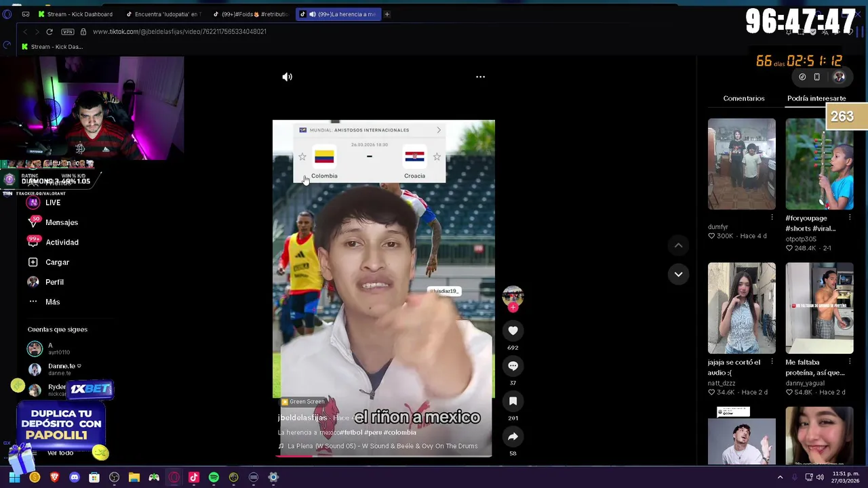The height and width of the screenshot is (488, 868).
Task: Open Discord from the taskbar
Action: [75, 478]
